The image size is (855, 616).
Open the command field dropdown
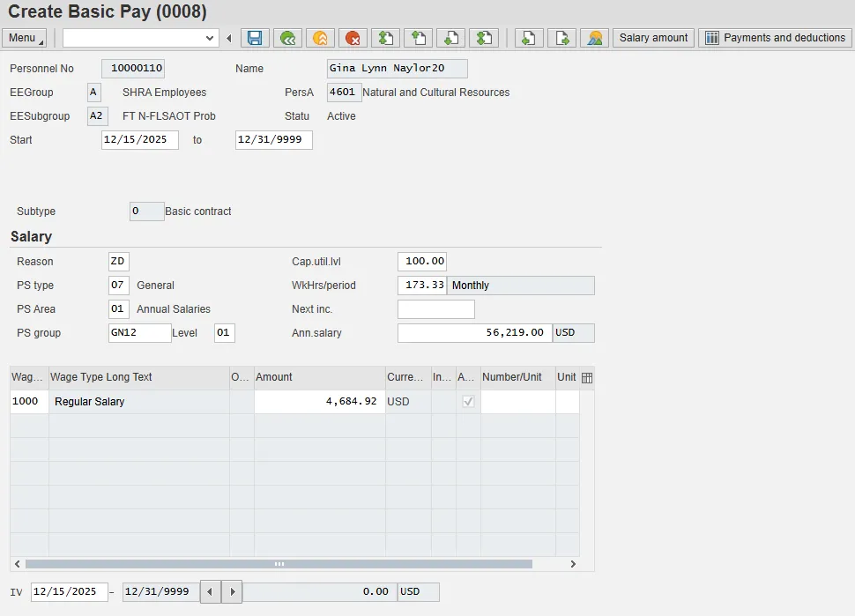click(x=210, y=38)
